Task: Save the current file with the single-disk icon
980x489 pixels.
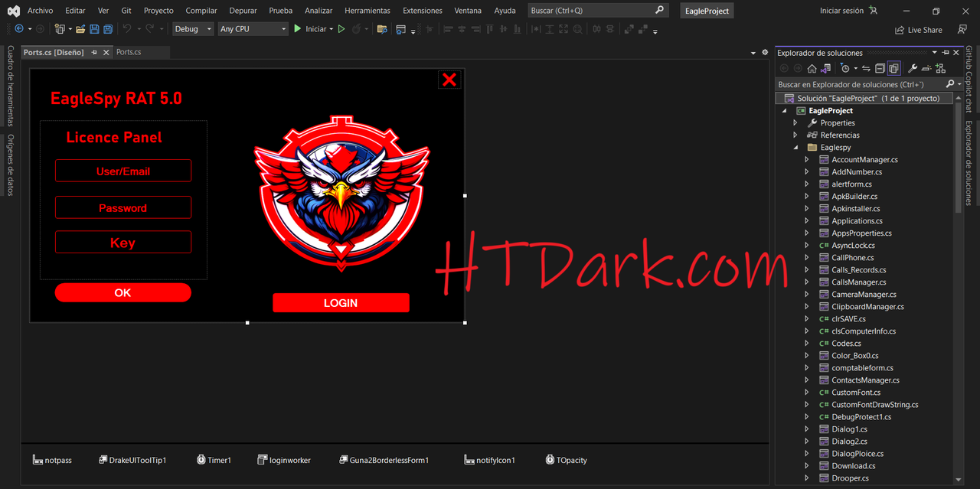Action: (94, 29)
